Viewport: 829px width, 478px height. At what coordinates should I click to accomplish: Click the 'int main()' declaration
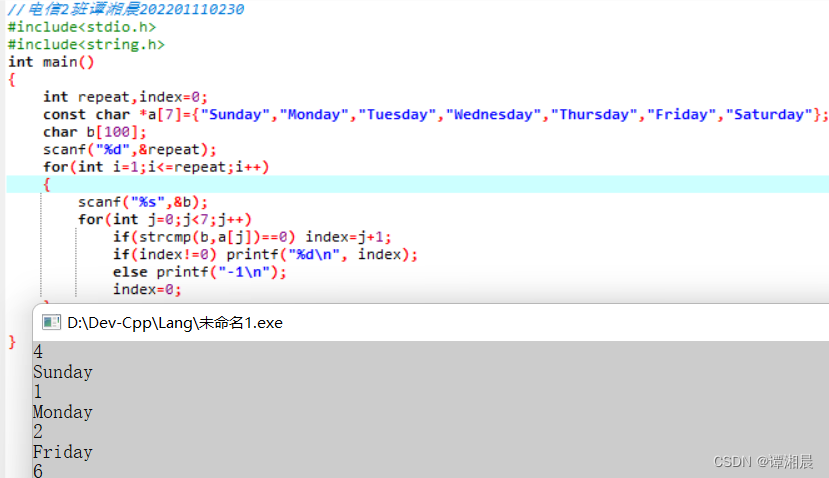[51, 62]
